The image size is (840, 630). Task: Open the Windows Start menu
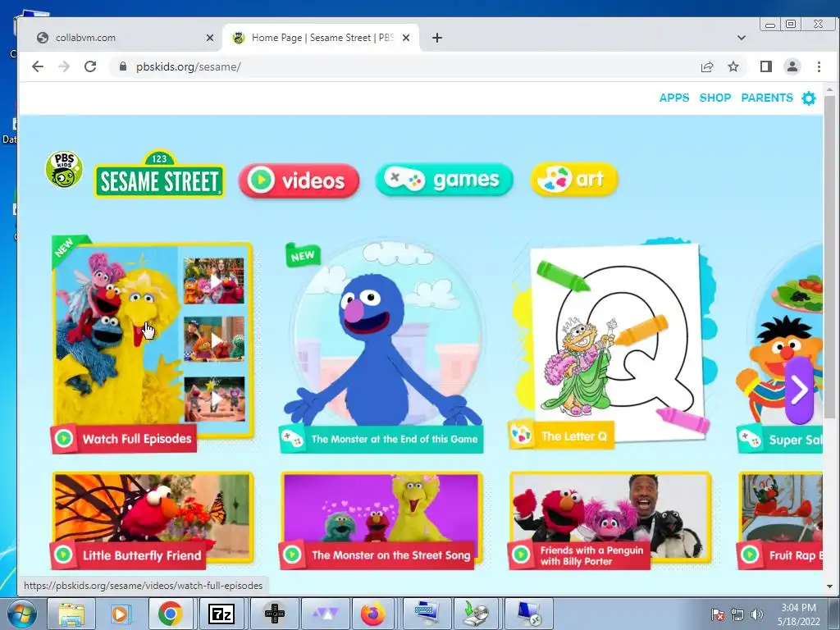(x=21, y=614)
